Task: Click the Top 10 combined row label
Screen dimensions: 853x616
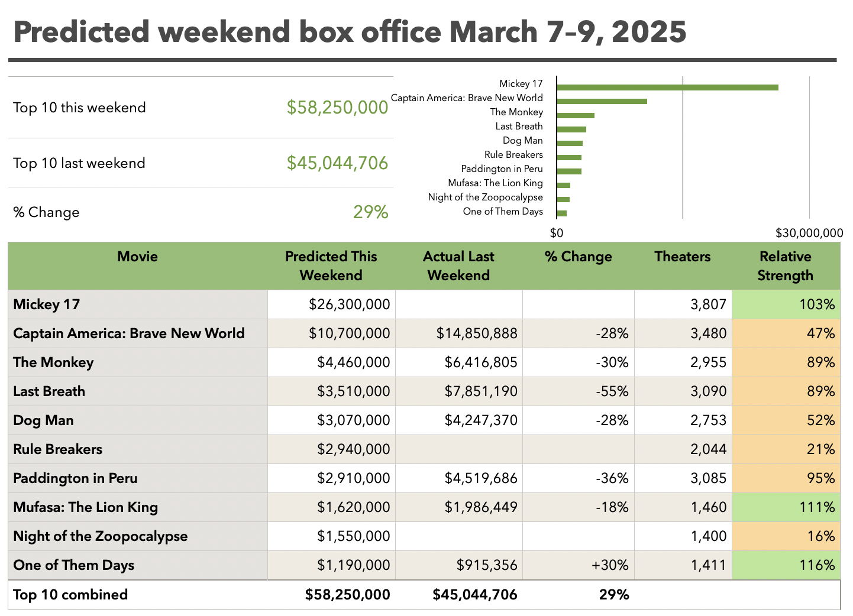Action: coord(70,595)
